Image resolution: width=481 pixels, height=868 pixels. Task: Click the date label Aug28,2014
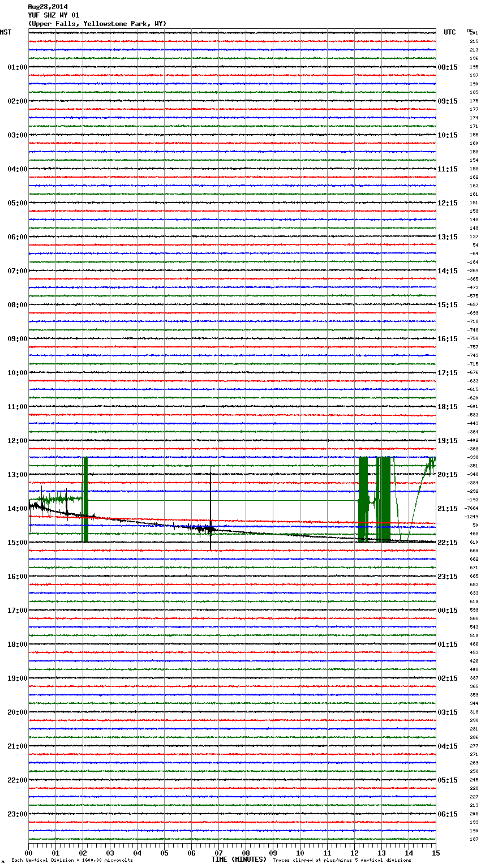pyautogui.click(x=48, y=7)
